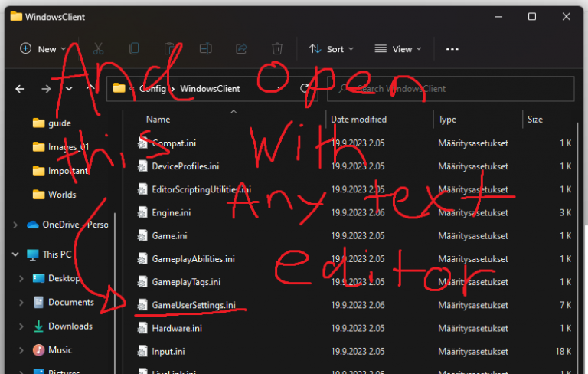Sort files by Size column header

pos(535,120)
